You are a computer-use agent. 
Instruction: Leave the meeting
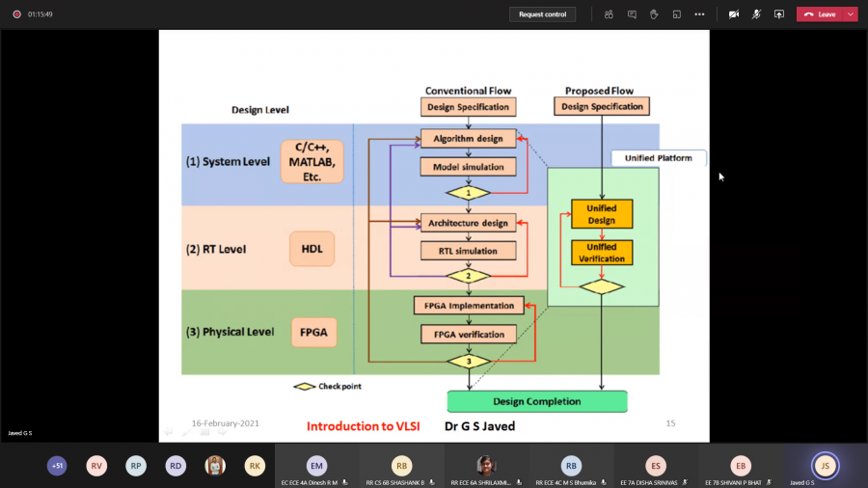point(820,14)
